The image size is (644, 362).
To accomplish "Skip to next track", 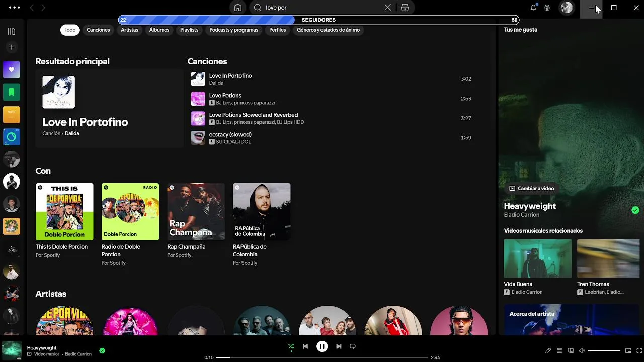I will (x=339, y=346).
